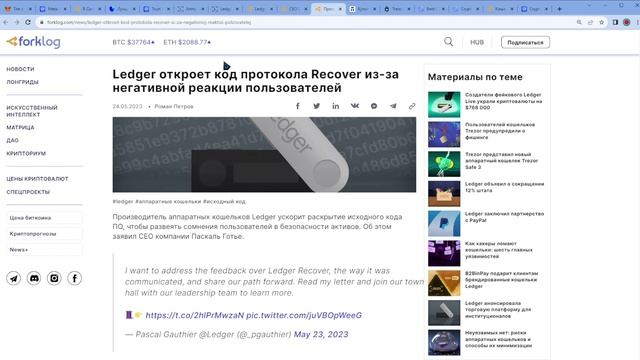Image resolution: width=640 pixels, height=360 pixels.
Task: Open the pic.twitter.com/juVBOpWeeG link
Action: 304,315
